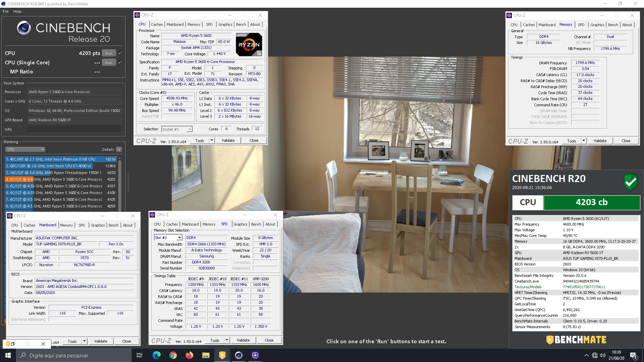Click the XMP 2.0 SPD Ext. value
Screen dimensions: 644x362
(x=265, y=244)
